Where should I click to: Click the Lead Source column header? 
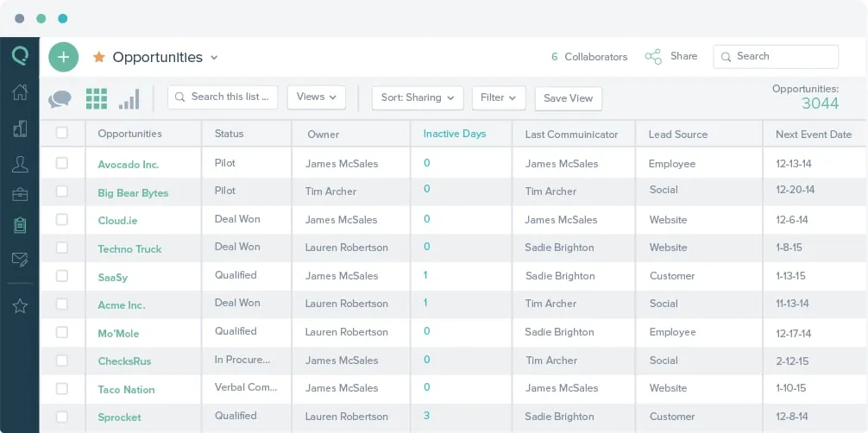pos(678,134)
